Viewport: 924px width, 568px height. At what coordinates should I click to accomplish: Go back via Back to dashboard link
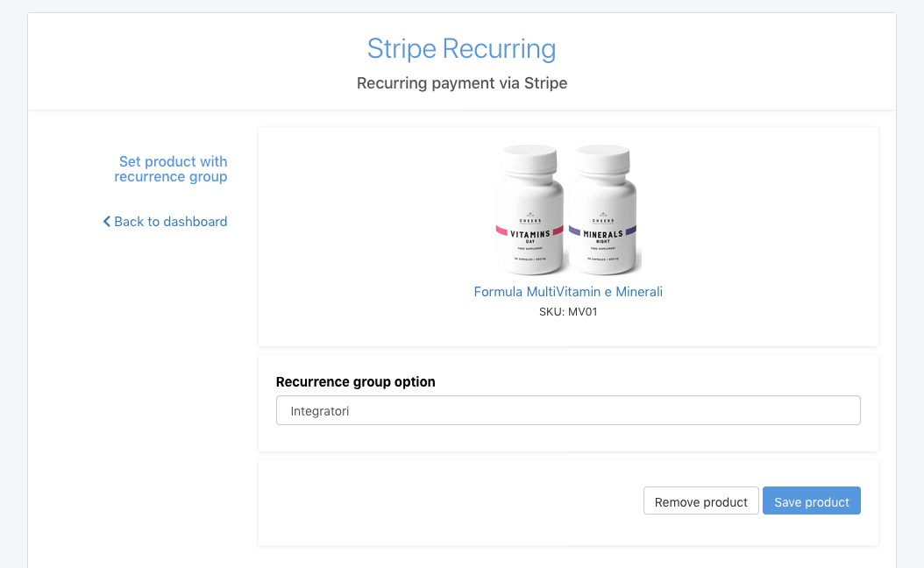click(165, 222)
